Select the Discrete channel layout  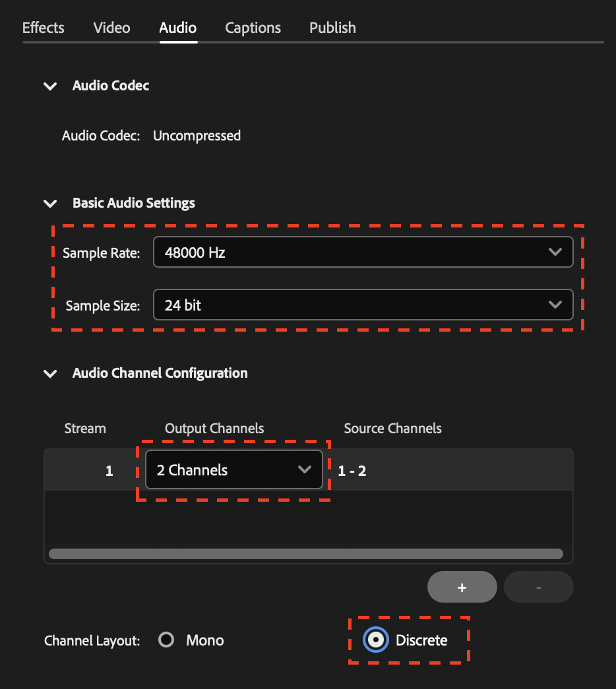pyautogui.click(x=375, y=640)
